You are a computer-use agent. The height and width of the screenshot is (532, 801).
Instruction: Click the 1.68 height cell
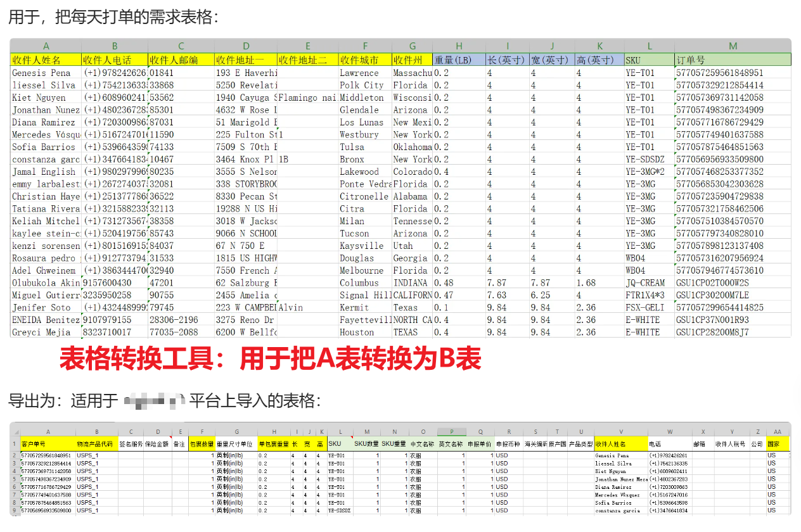pos(599,282)
